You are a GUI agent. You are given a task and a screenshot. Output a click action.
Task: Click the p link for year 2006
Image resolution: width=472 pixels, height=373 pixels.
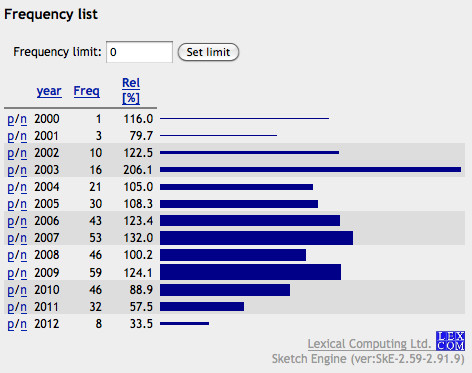point(11,221)
